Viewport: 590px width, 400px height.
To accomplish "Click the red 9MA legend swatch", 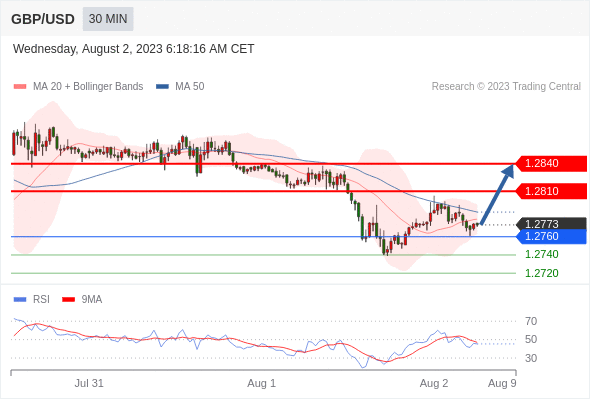I will [x=68, y=300].
